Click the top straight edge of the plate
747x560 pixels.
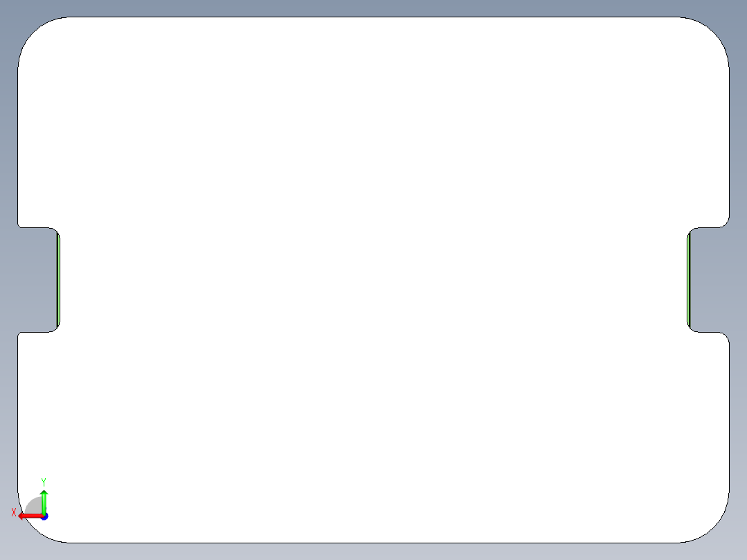point(373,17)
